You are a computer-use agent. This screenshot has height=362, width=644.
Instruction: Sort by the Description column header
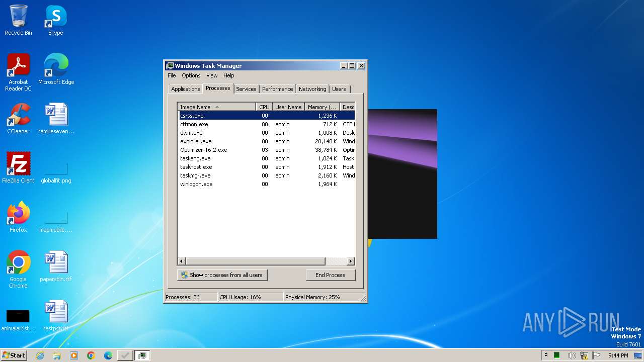point(348,107)
